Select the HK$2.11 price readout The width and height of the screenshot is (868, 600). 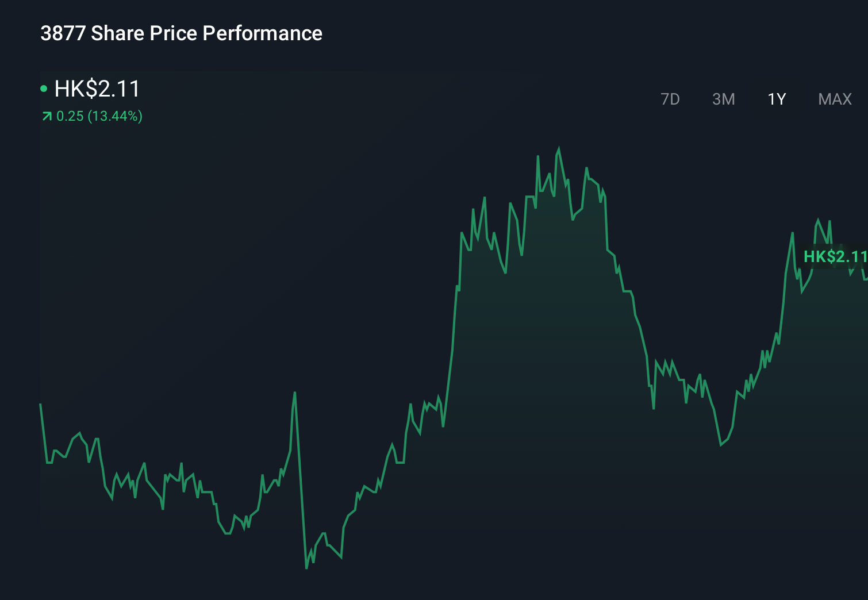pos(96,89)
